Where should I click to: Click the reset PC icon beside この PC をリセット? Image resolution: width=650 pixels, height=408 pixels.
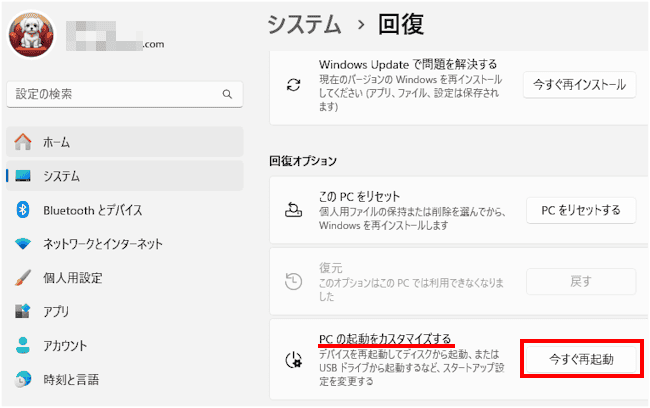293,210
